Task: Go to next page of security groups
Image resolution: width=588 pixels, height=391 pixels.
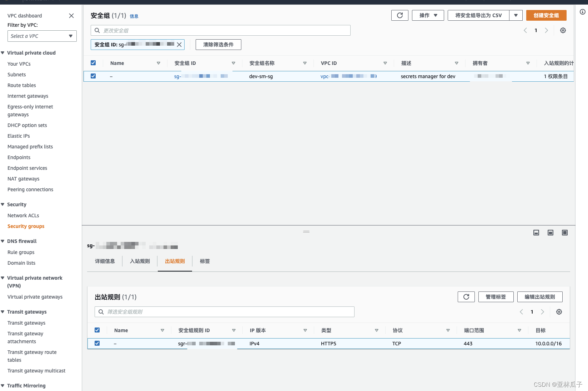Action: [546, 30]
